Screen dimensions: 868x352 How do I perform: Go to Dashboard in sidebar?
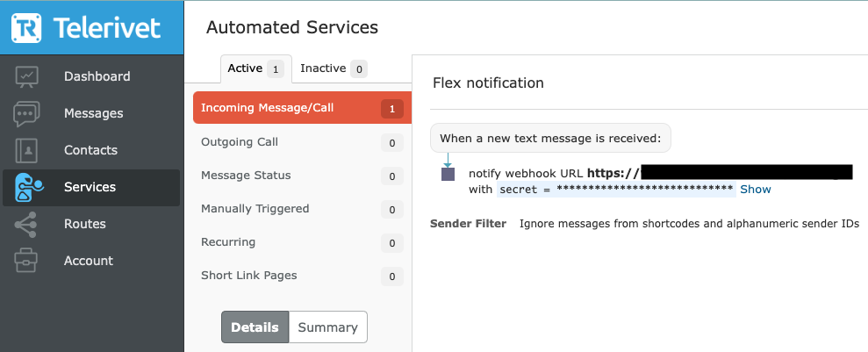(97, 76)
